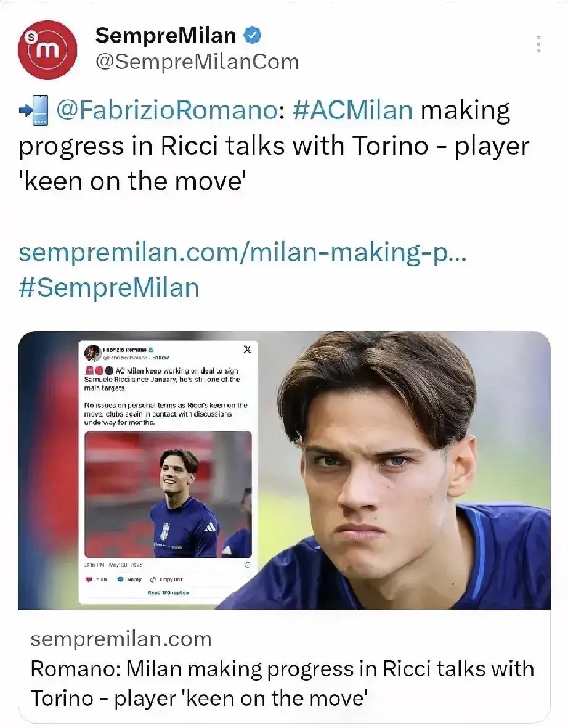Click Copy link in embedded tweet

point(166,579)
